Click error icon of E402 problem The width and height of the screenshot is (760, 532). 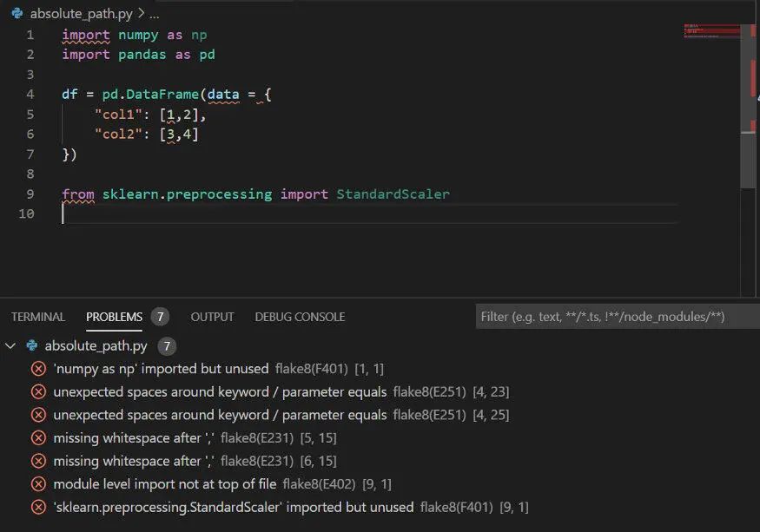pos(38,484)
